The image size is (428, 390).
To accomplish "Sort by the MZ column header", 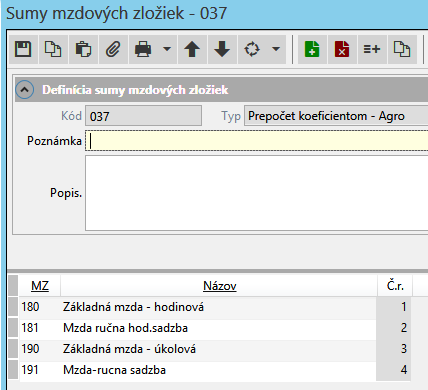I will (x=40, y=286).
